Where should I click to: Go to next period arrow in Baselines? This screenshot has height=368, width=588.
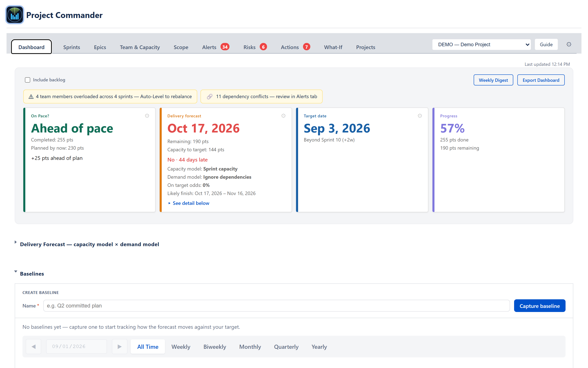pyautogui.click(x=119, y=346)
